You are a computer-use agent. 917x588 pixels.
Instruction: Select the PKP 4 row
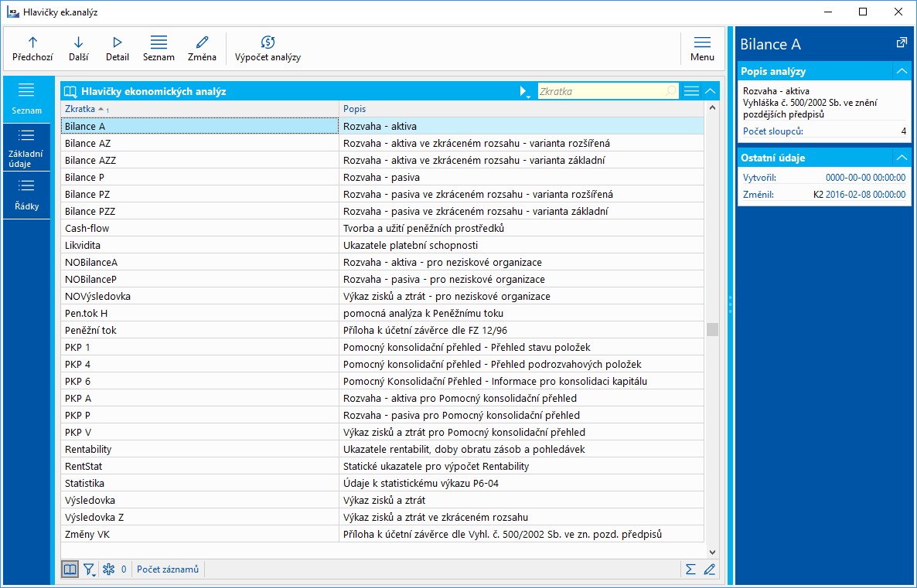pyautogui.click(x=383, y=364)
